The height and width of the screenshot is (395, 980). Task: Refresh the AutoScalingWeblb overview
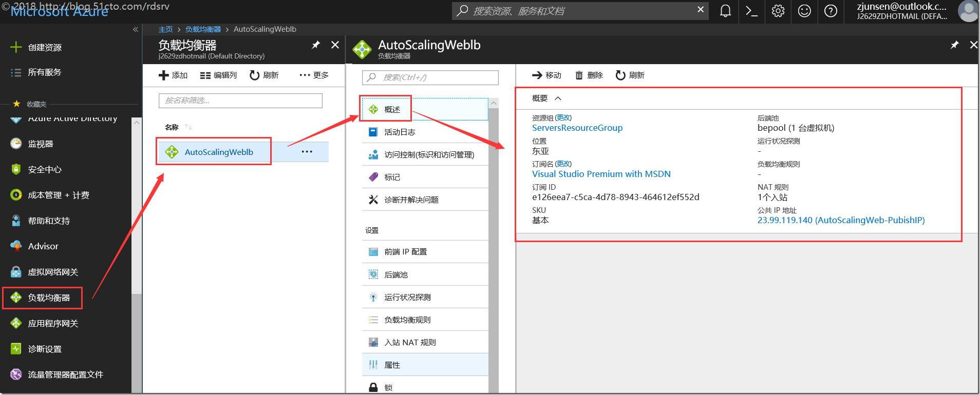click(x=630, y=75)
